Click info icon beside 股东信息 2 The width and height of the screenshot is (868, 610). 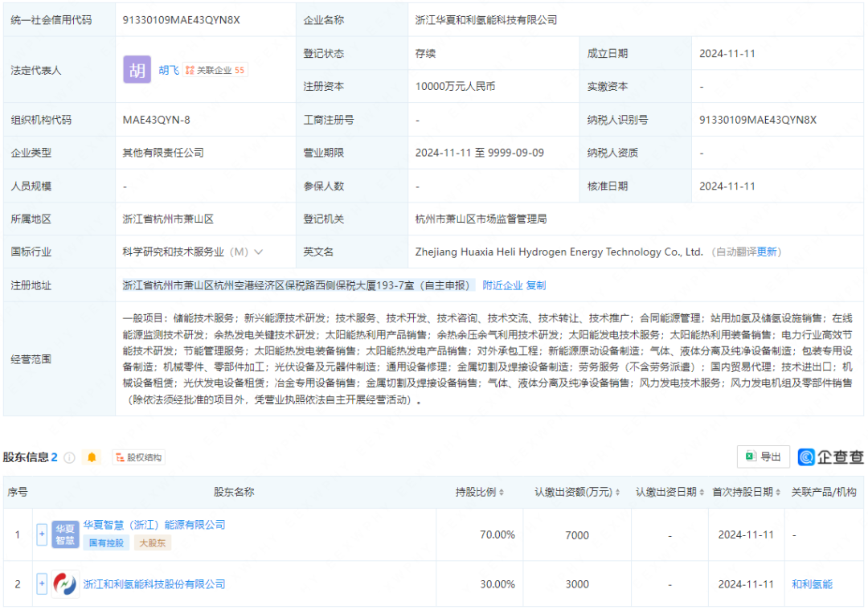click(x=69, y=457)
